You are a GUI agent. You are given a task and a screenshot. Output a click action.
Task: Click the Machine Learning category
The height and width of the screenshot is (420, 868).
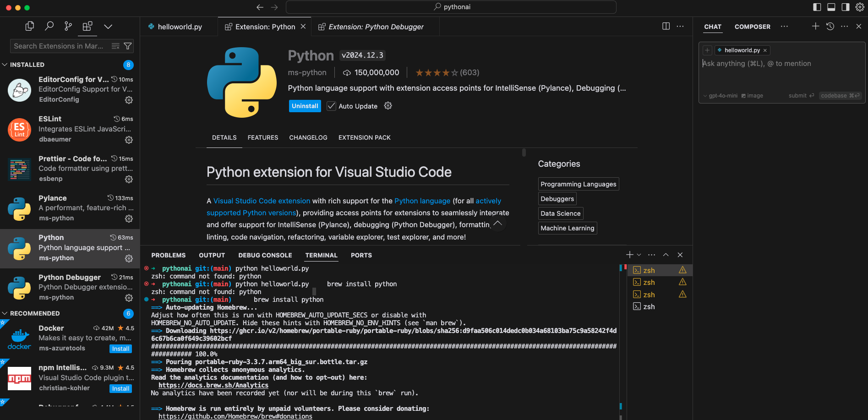[568, 228]
